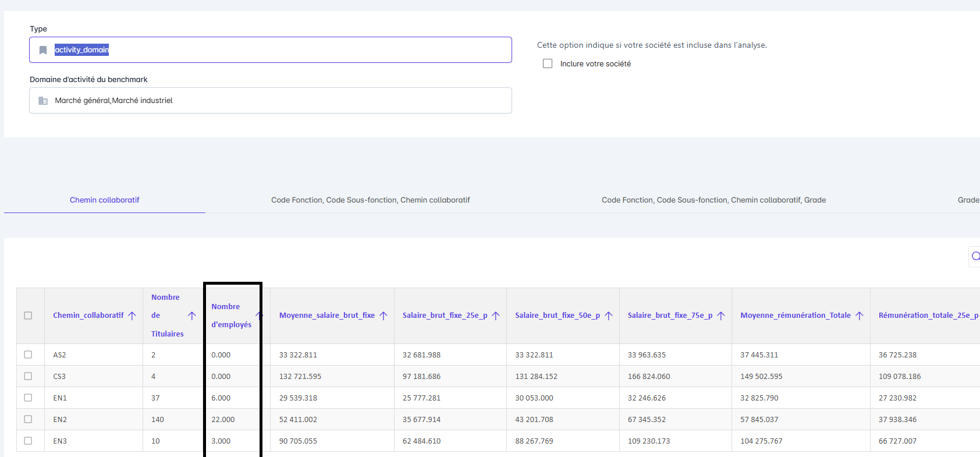The height and width of the screenshot is (457, 980).
Task: Open Domaine d'activité du benchmark dropdown
Action: tap(271, 101)
